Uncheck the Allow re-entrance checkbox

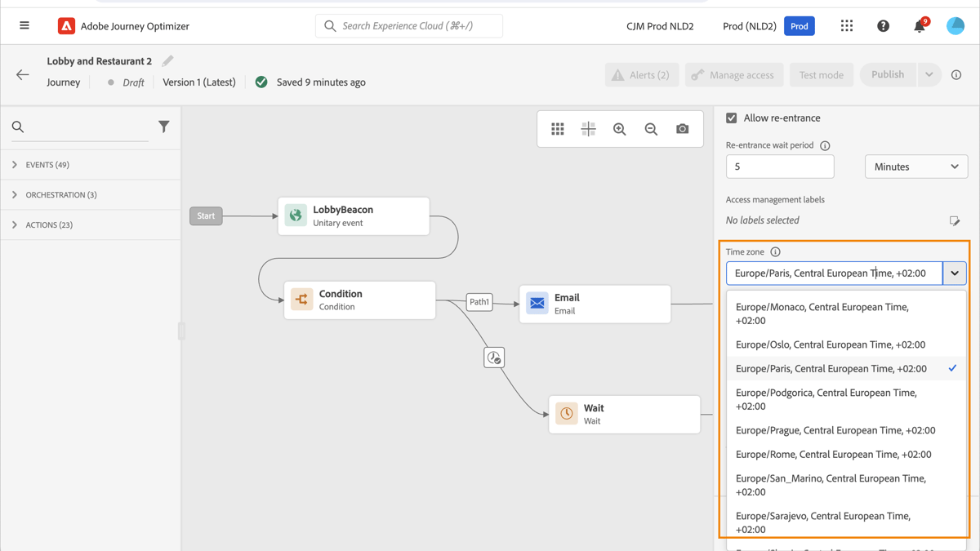tap(731, 118)
